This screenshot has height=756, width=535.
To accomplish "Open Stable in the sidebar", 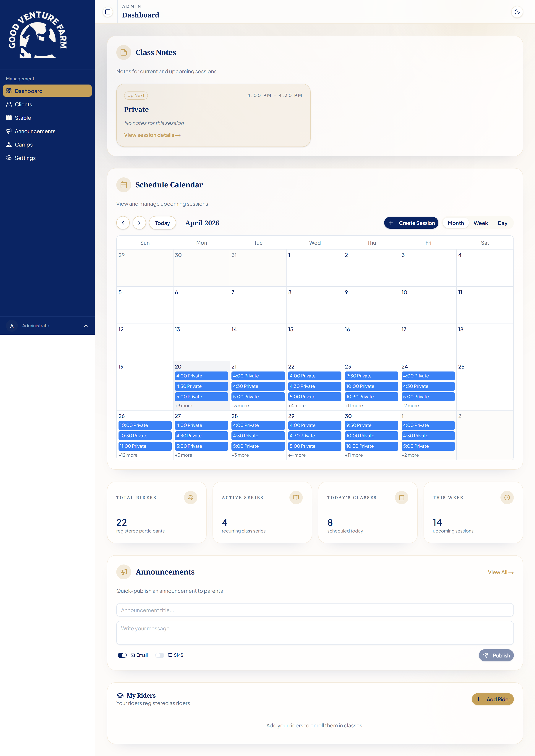I will [x=47, y=118].
